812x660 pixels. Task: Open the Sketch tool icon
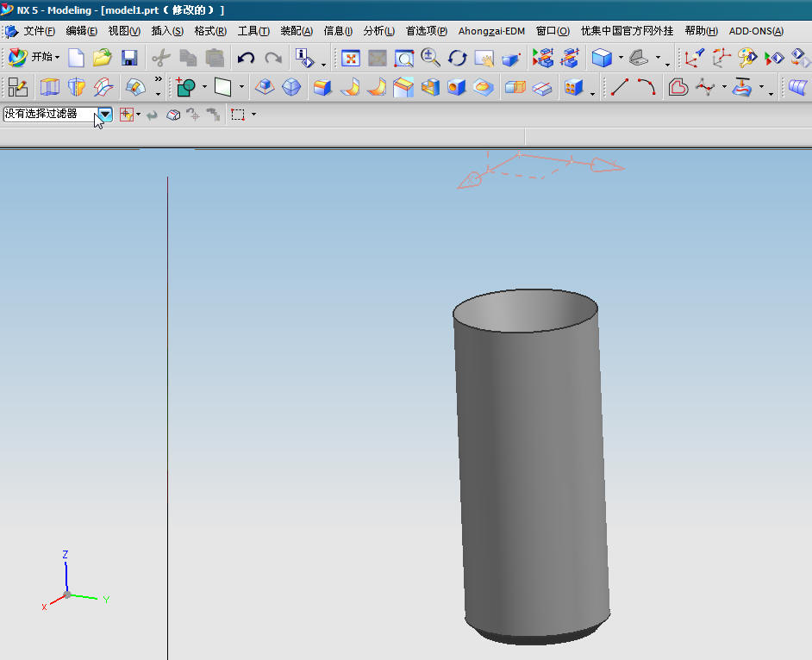[x=17, y=87]
